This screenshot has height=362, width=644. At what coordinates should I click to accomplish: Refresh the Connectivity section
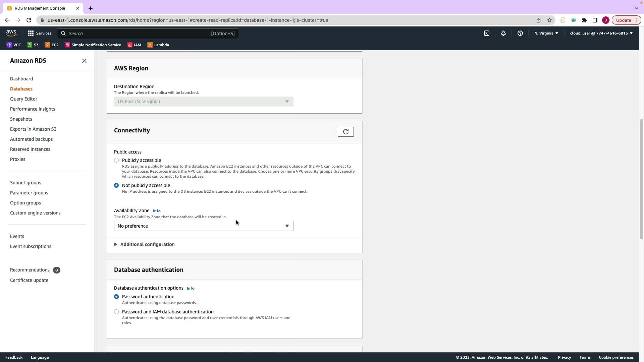coord(345,132)
